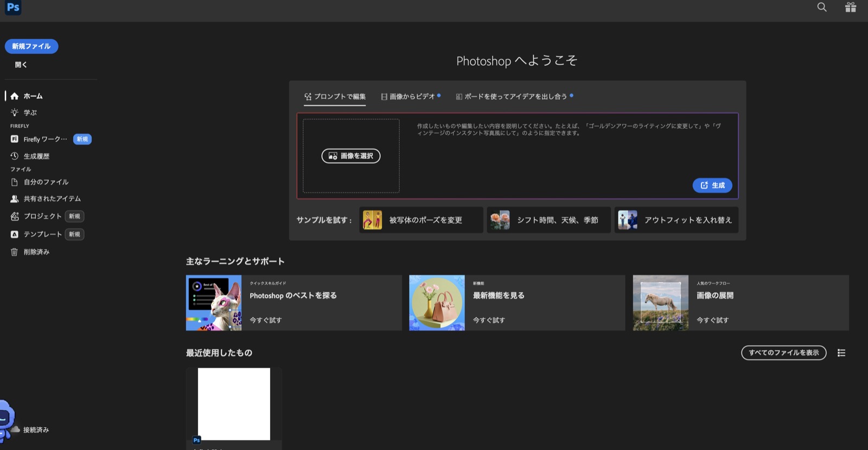Click the 最近使用したもの heading

click(x=219, y=353)
